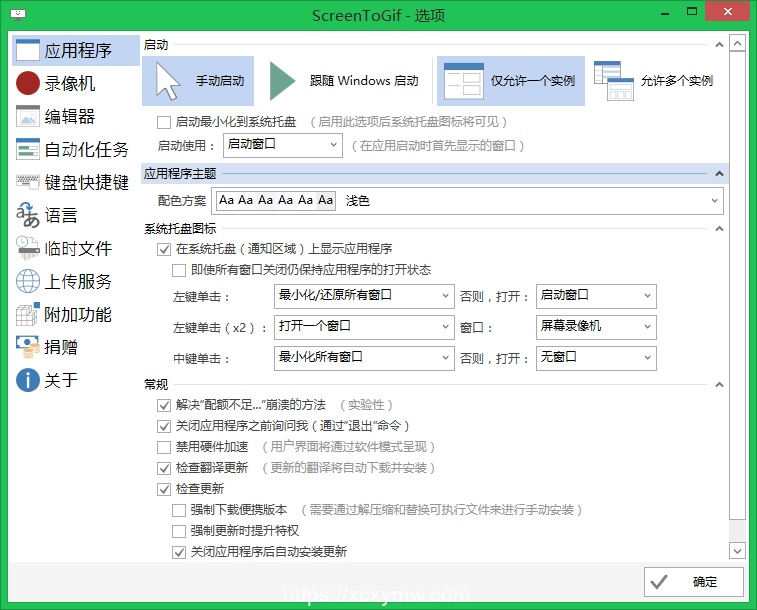
Task: Open the 临时文件 page
Action: 76,248
